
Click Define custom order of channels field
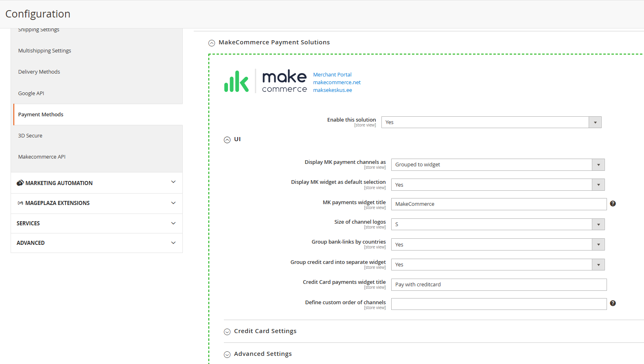coord(499,304)
